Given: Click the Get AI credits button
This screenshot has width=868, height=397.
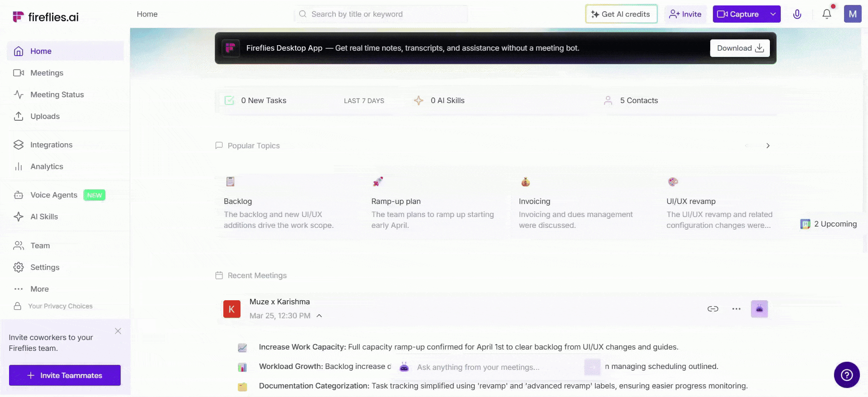Looking at the screenshot, I should click(x=621, y=14).
